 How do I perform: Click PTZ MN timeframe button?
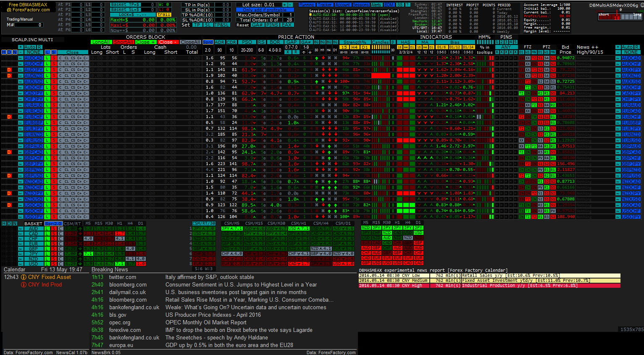click(553, 52)
